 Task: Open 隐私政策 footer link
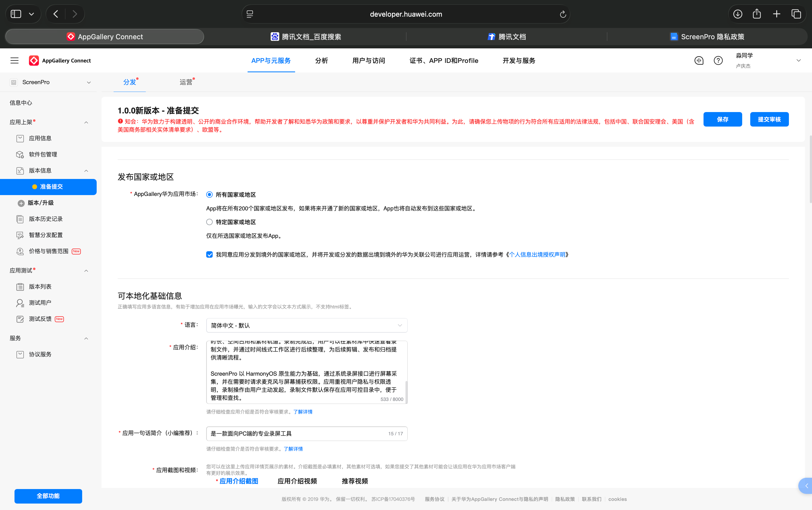coord(565,499)
